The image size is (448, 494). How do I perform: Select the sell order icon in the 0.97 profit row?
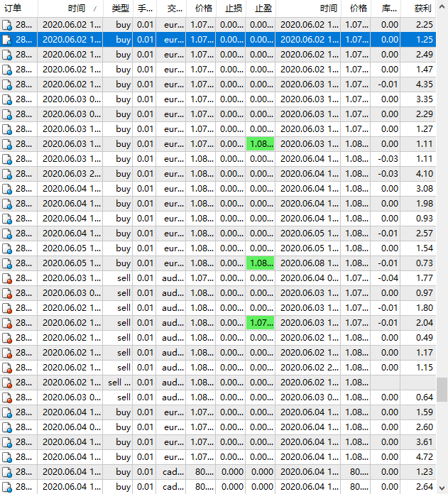click(7, 293)
